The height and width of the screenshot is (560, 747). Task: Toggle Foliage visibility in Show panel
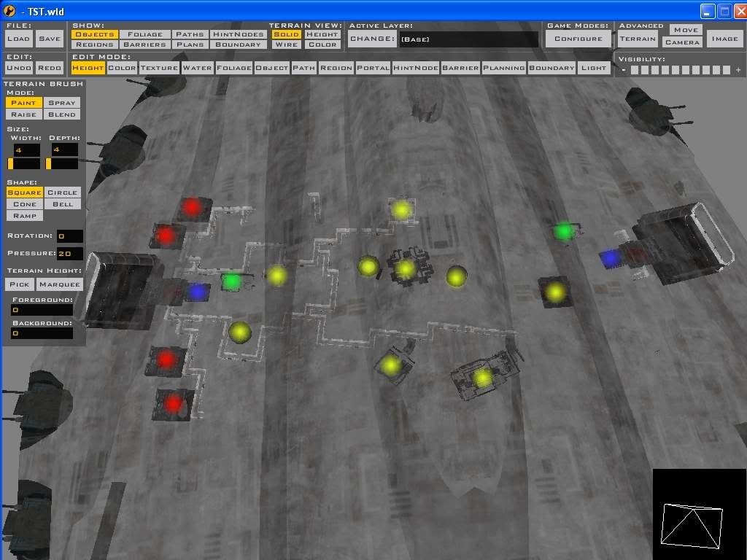tap(145, 34)
